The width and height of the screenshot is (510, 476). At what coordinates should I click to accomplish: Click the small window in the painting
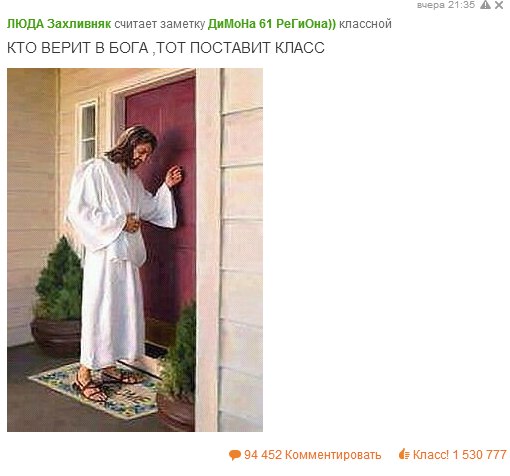[88, 132]
